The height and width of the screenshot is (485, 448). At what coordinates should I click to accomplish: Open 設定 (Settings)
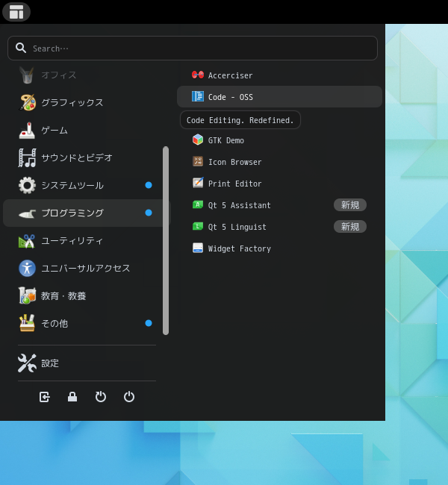pyautogui.click(x=87, y=363)
